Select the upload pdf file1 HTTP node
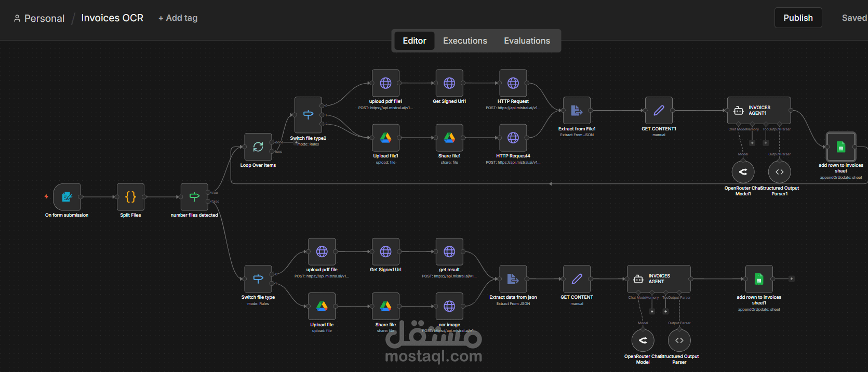 pyautogui.click(x=385, y=83)
